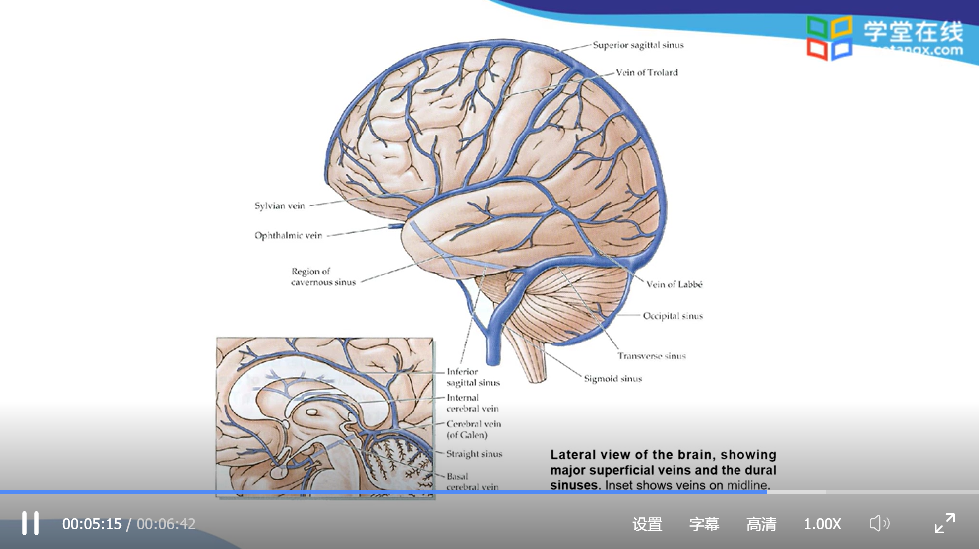Click the colorful squares logo icon
Image resolution: width=980 pixels, height=549 pixels.
(x=829, y=38)
